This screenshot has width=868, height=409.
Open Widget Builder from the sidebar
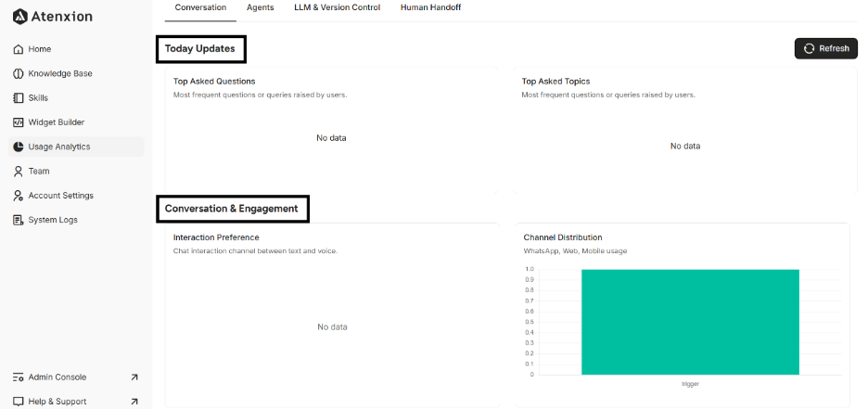[x=76, y=122]
